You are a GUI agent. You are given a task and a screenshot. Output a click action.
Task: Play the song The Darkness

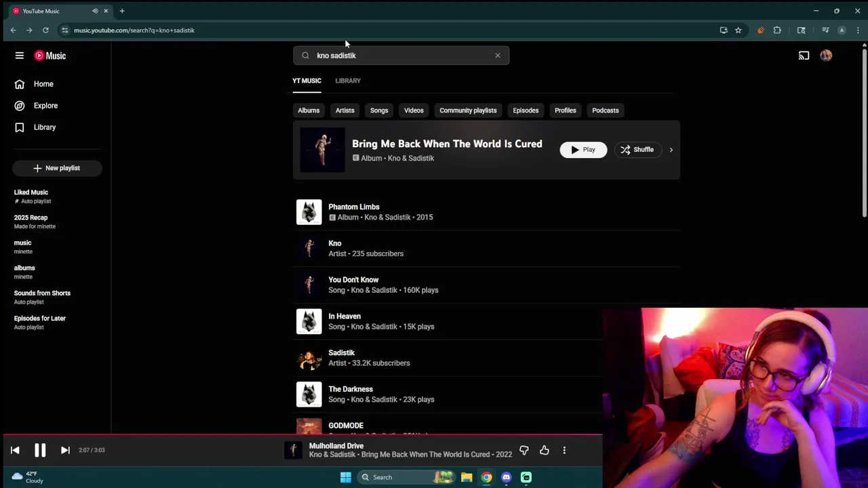pyautogui.click(x=448, y=394)
